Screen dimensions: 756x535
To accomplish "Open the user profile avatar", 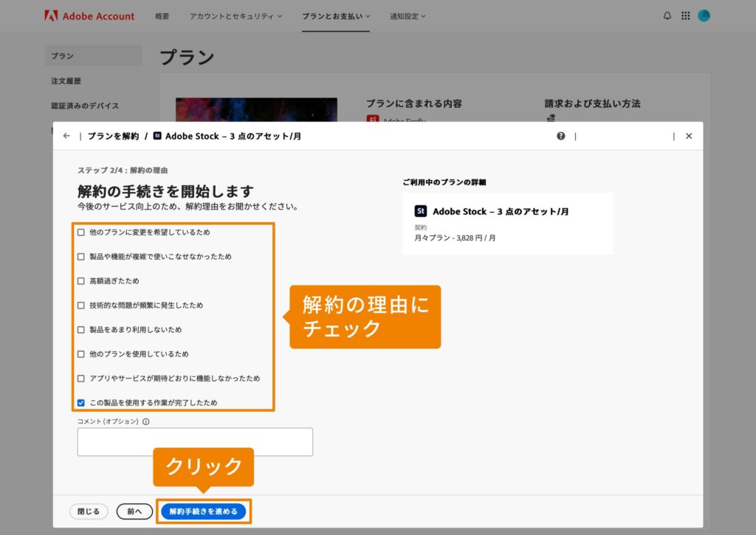I will (704, 16).
